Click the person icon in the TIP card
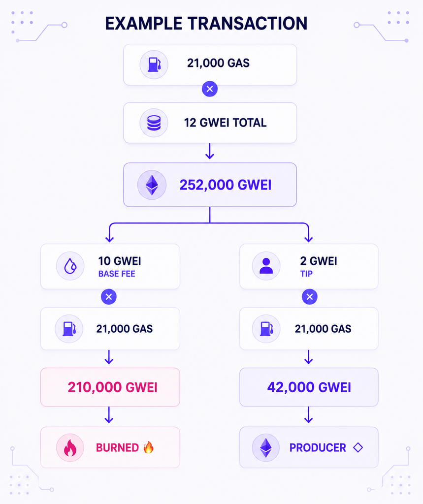Viewport: 423px width, 504px height. coord(266,266)
